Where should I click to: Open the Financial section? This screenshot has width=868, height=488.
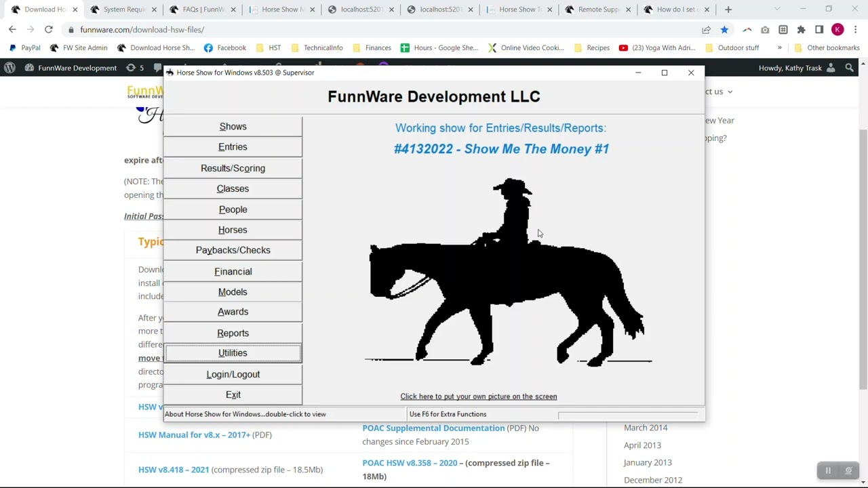[x=233, y=271]
